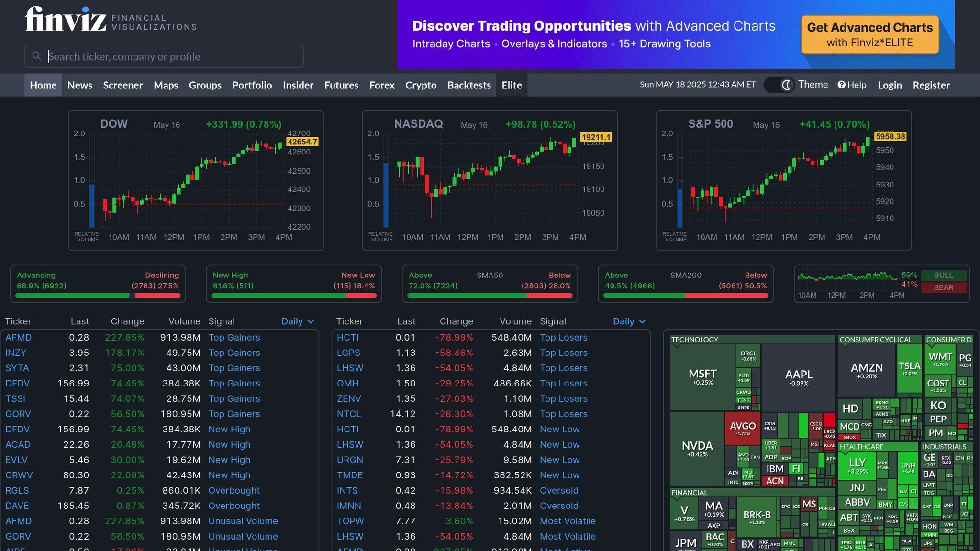Click Unusual Volume signal in GORV row
The width and height of the screenshot is (980, 551).
tap(243, 536)
